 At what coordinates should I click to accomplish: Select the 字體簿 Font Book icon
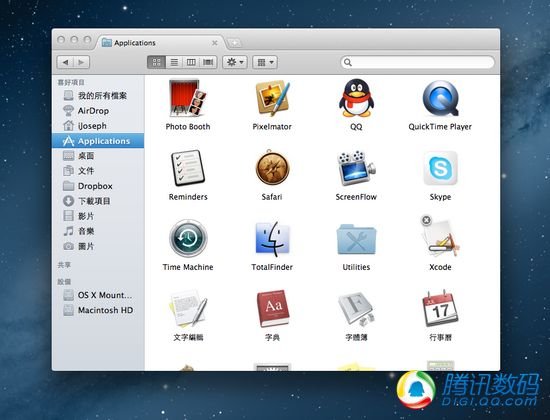tap(356, 308)
